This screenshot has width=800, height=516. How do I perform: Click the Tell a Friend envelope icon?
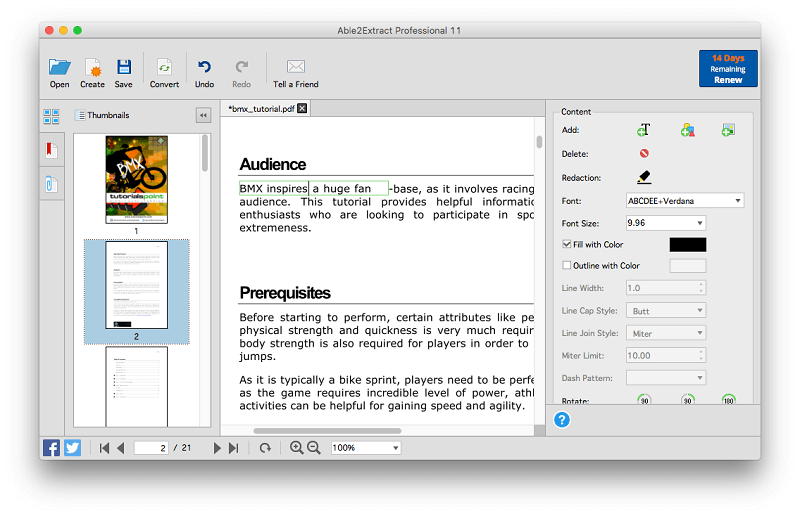[x=295, y=67]
